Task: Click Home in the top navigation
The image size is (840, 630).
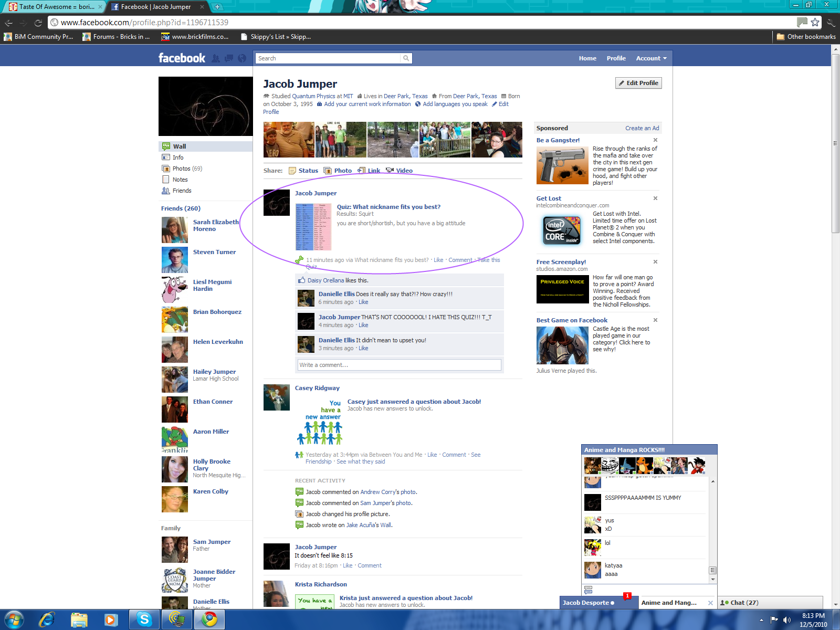Action: coord(587,58)
